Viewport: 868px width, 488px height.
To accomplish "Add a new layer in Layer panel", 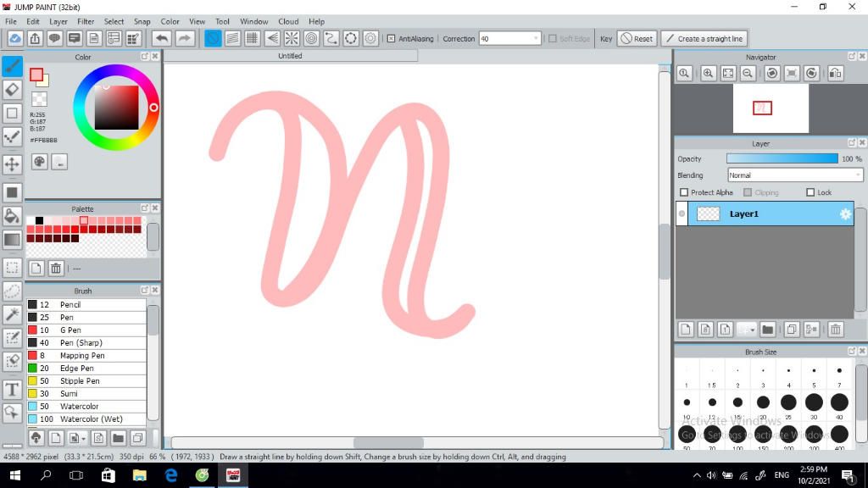I will pos(686,330).
